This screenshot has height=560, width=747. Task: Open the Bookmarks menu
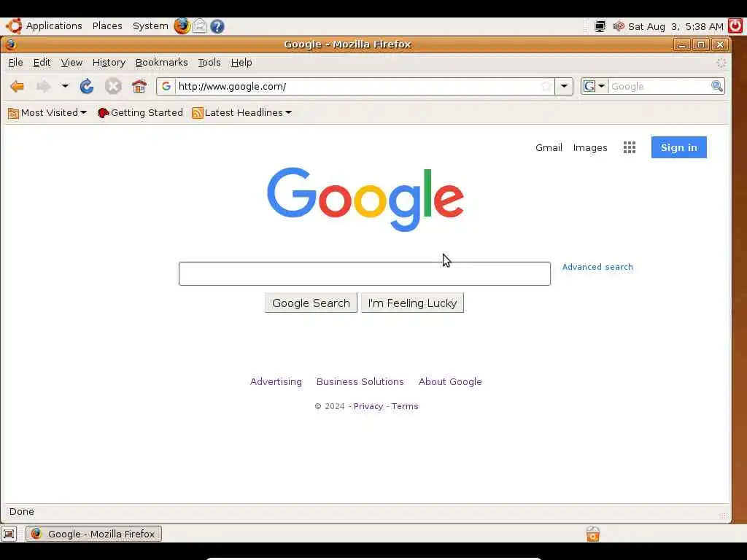coord(161,63)
